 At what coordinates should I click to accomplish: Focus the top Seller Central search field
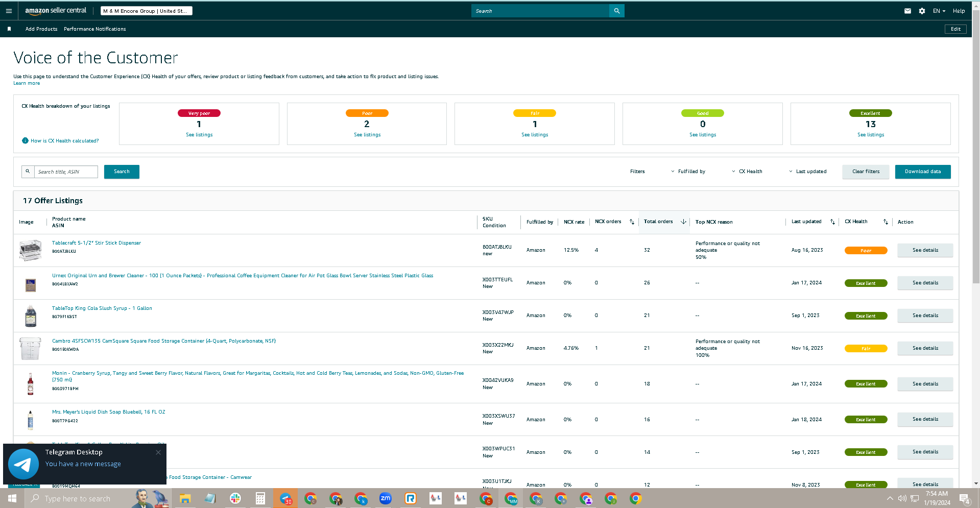coord(540,11)
